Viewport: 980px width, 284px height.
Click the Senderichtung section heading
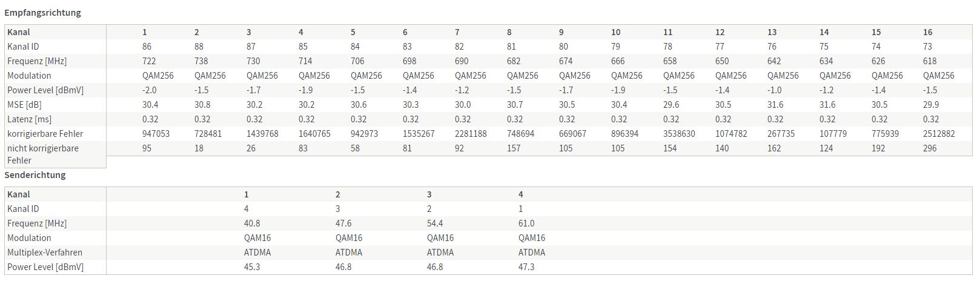coord(35,175)
